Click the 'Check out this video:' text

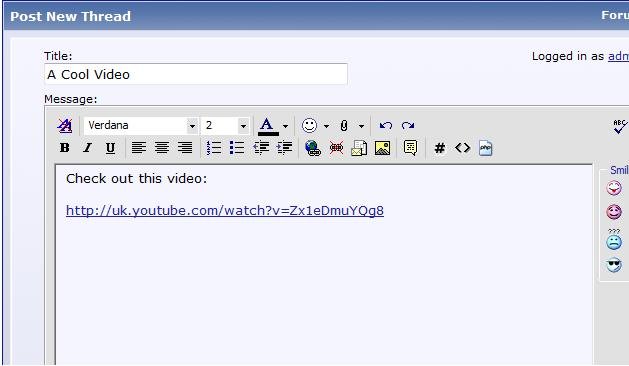[136, 179]
